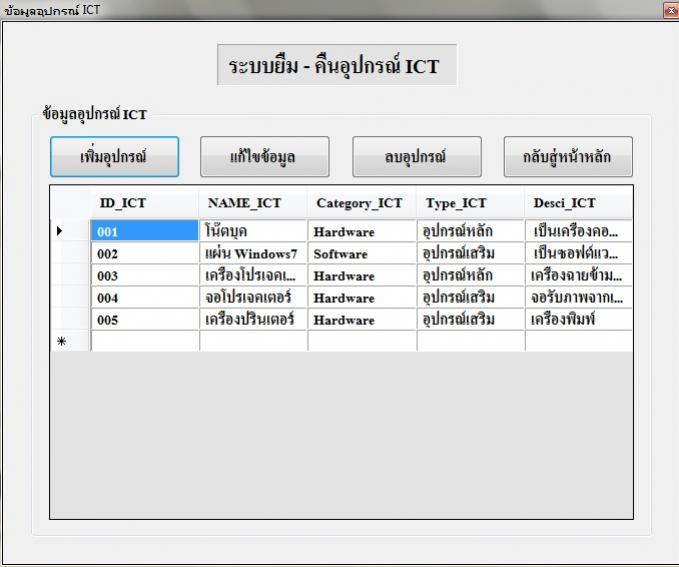Select the เครื่องฉายข้าม... description cell
The image size is (679, 567).
(579, 275)
